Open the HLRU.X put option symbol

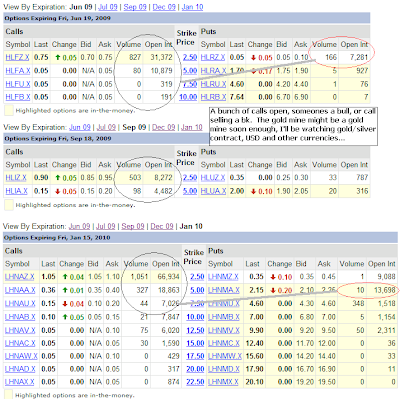point(213,84)
